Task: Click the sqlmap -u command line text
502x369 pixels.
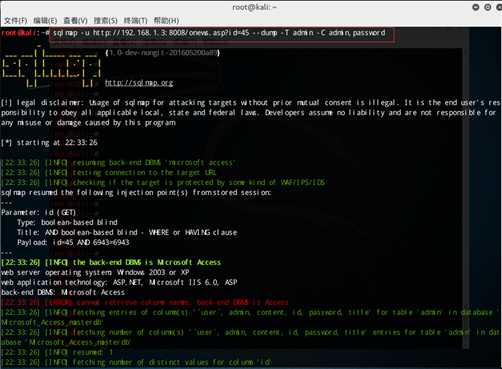Action: 219,33
